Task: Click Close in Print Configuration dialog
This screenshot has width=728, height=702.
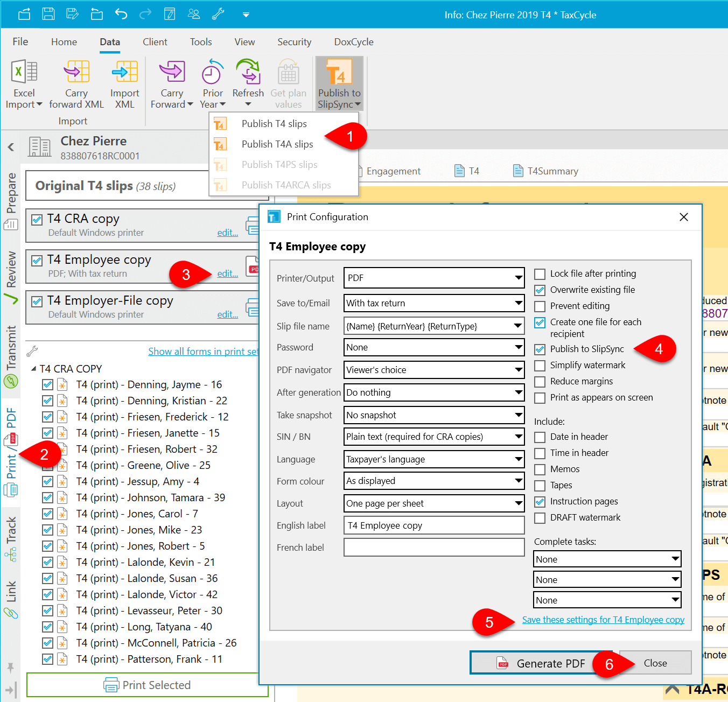Action: click(655, 663)
